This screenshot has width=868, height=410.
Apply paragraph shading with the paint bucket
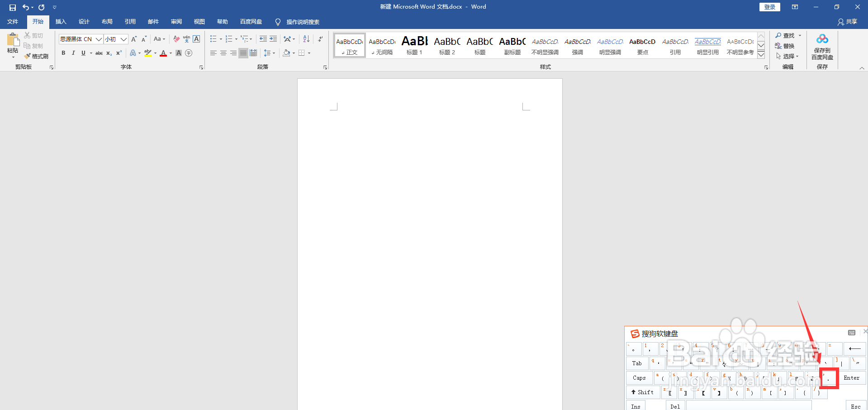[286, 53]
